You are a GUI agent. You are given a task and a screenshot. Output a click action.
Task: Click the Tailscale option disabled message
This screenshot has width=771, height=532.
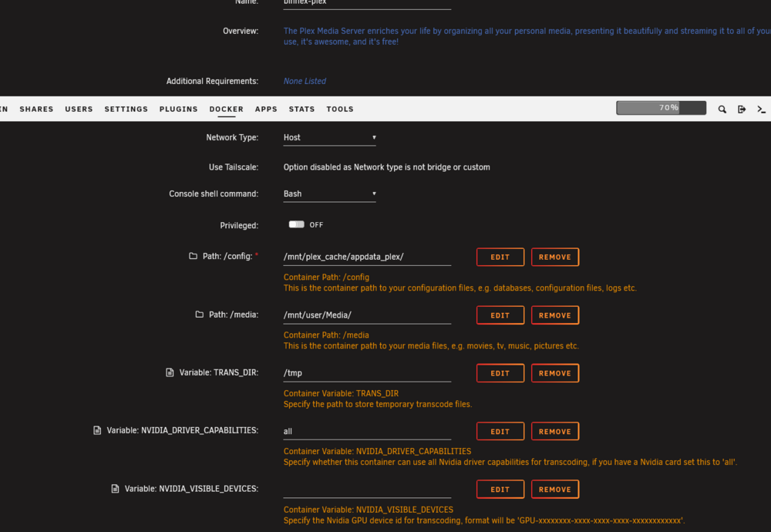point(386,167)
